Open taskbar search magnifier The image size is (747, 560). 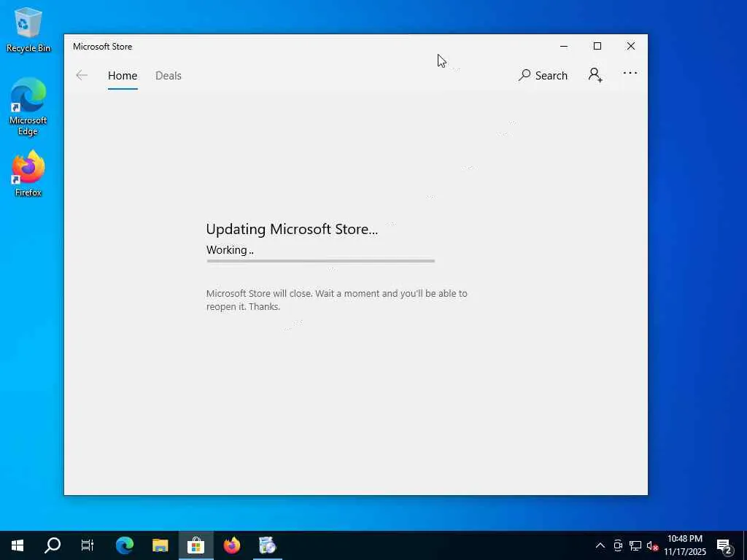point(53,545)
